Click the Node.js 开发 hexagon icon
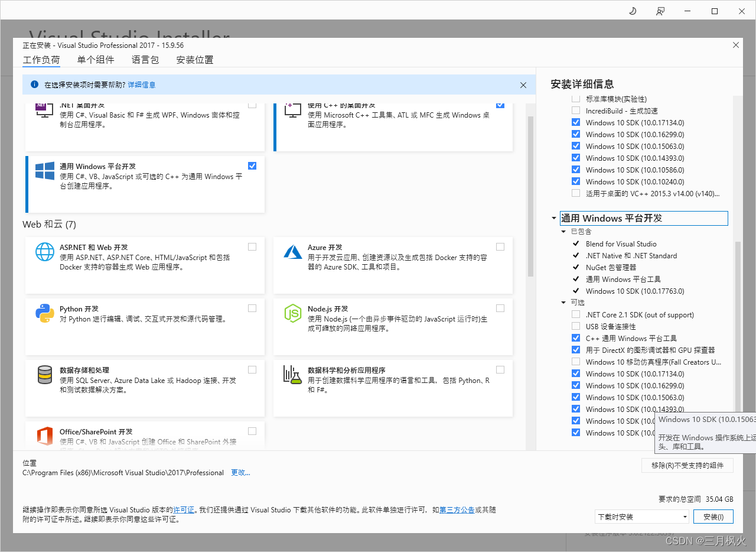 pyautogui.click(x=293, y=313)
